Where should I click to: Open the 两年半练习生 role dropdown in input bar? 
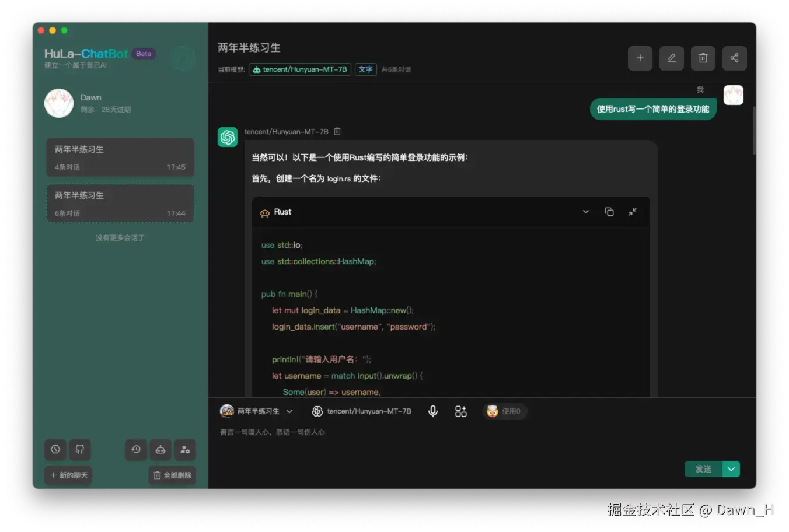coord(257,411)
